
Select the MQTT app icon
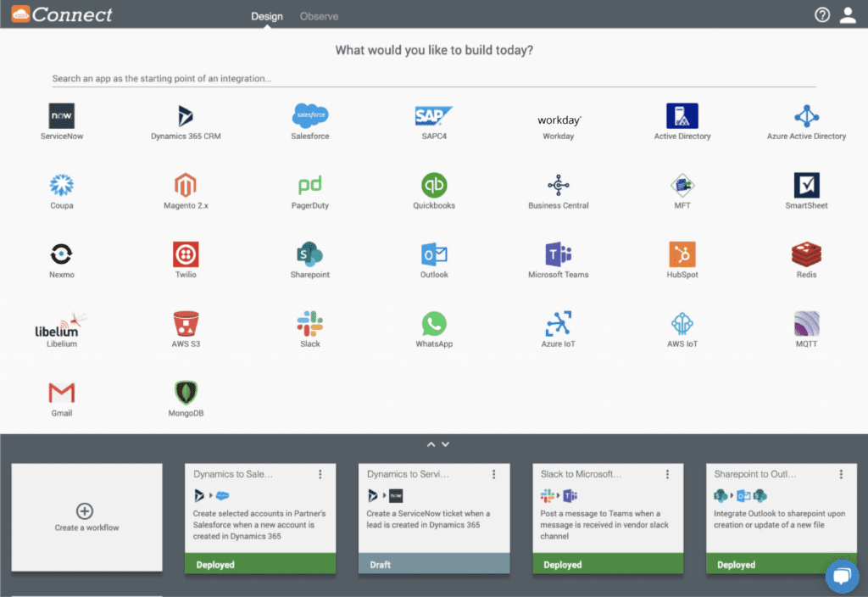pos(807,323)
